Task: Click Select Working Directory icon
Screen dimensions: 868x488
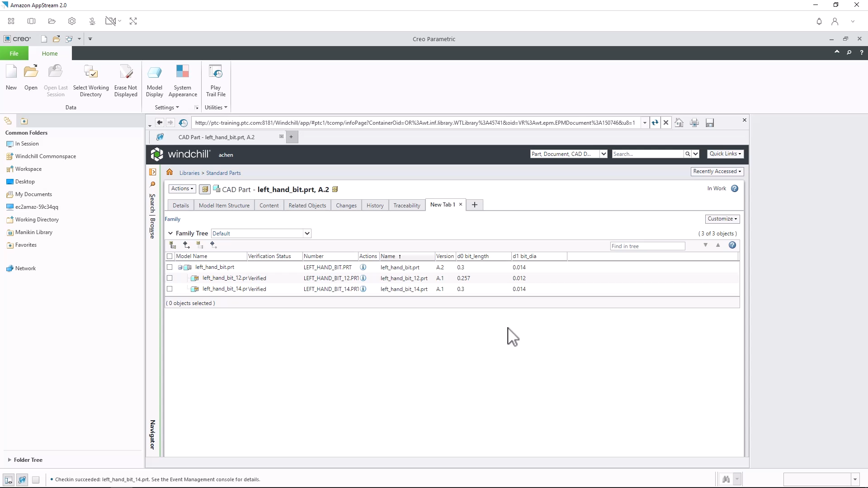Action: point(91,72)
